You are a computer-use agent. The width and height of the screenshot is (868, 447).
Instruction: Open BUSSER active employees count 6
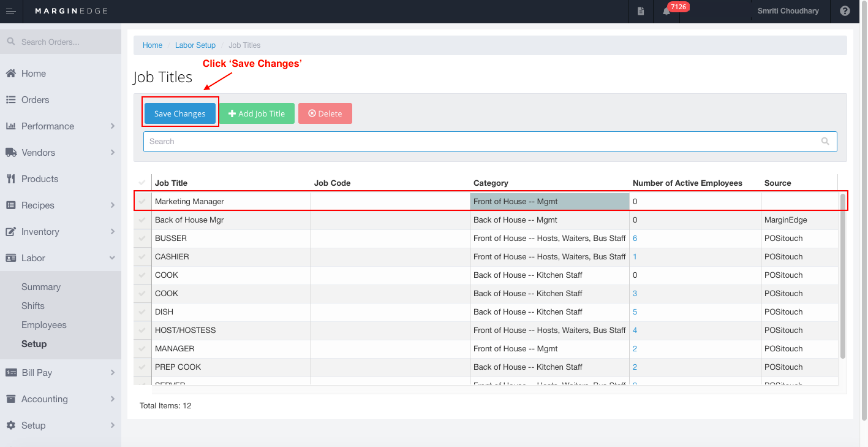(635, 238)
